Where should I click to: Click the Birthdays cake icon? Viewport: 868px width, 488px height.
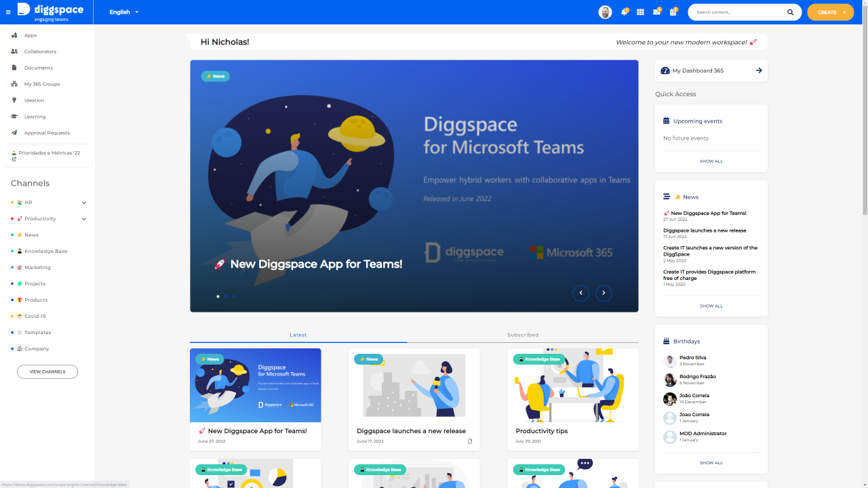tap(667, 341)
